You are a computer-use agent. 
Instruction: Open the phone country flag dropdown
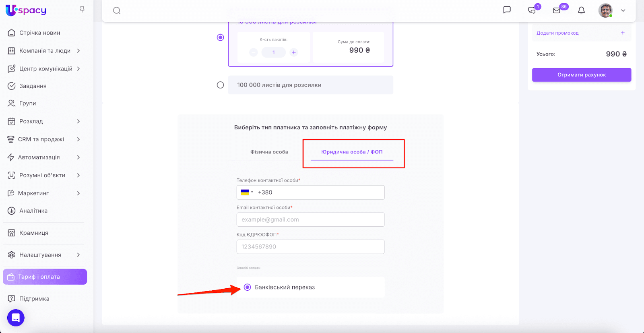click(x=246, y=192)
